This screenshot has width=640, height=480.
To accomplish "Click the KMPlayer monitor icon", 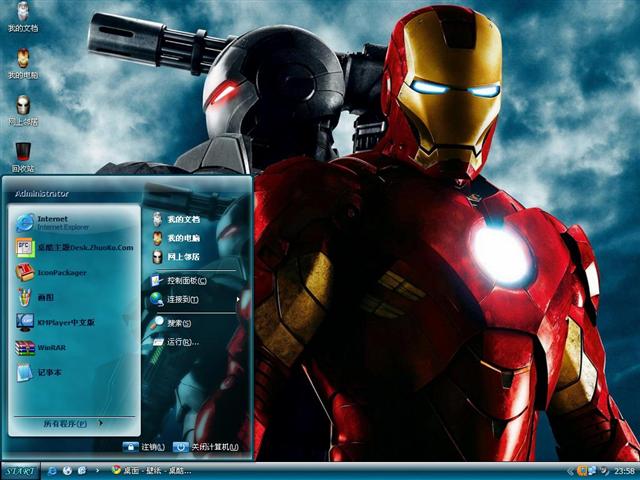I will [x=25, y=322].
